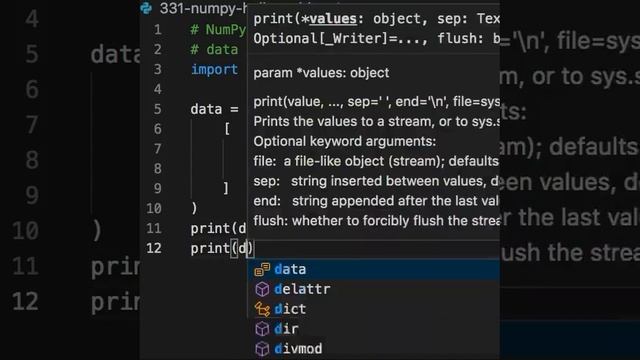Place cursor in print(d) on line 12
This screenshot has height=360, width=640.
pos(222,248)
